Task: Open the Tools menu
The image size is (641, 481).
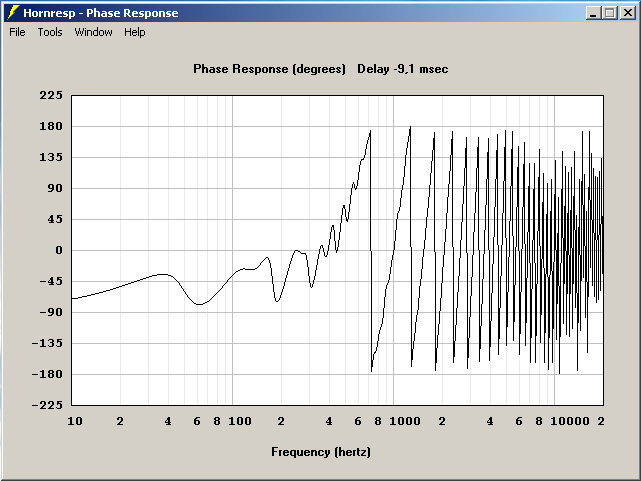Action: click(x=50, y=32)
